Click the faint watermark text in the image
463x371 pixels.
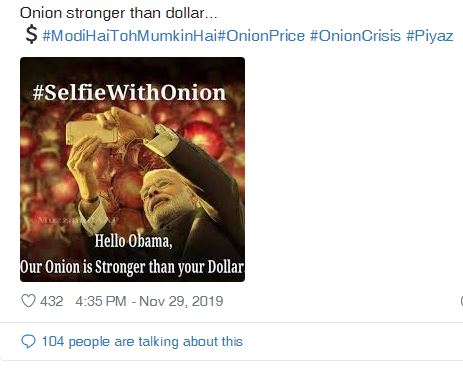[77, 220]
